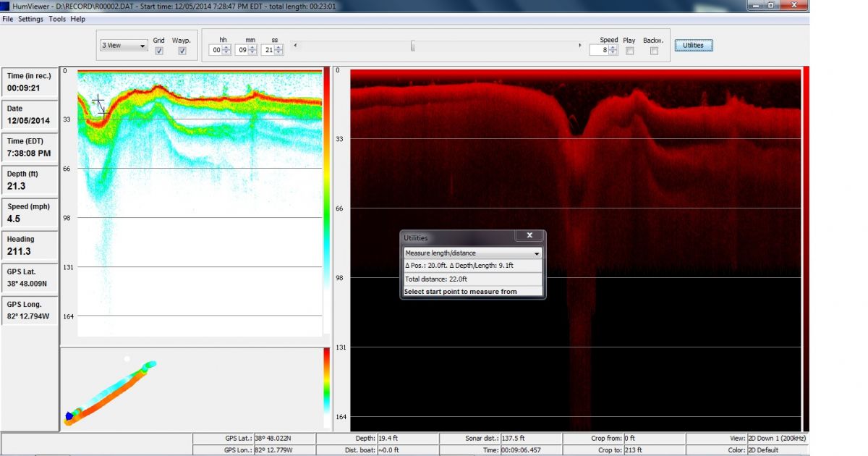Close the Utilities dialog
The image size is (868, 456).
coord(529,235)
